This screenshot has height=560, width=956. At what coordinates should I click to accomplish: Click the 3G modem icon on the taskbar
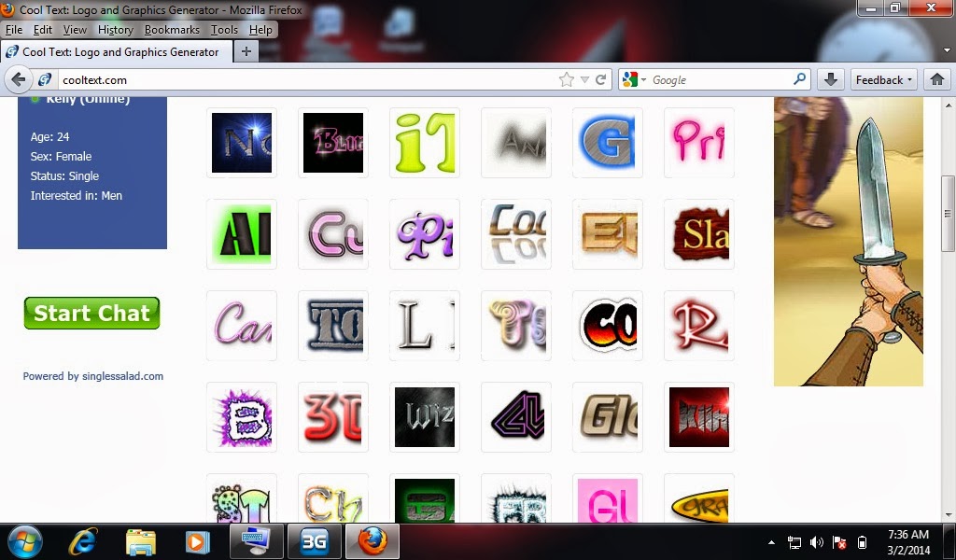point(315,541)
